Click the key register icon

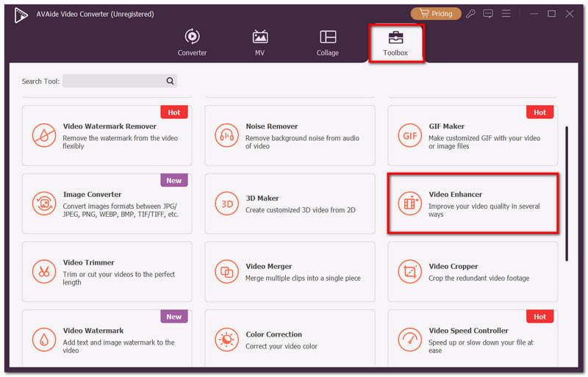pyautogui.click(x=470, y=14)
